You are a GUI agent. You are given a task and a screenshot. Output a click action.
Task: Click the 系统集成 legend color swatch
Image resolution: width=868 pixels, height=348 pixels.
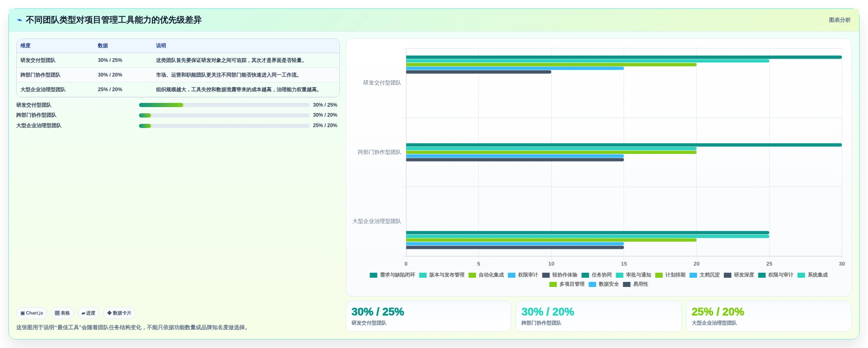(801, 275)
